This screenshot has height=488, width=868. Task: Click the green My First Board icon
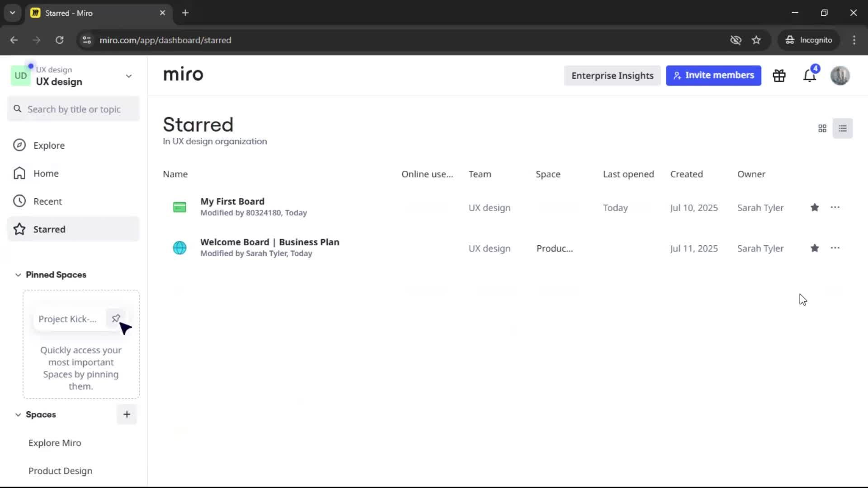pos(179,207)
